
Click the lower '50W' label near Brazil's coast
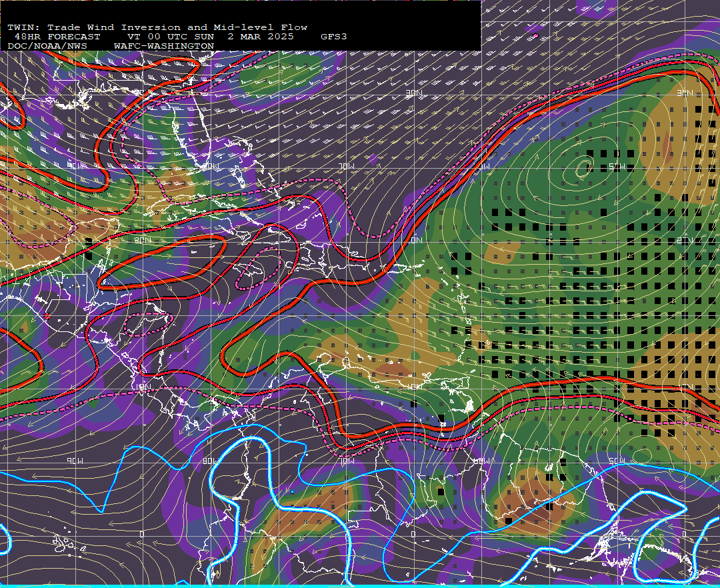pos(617,461)
